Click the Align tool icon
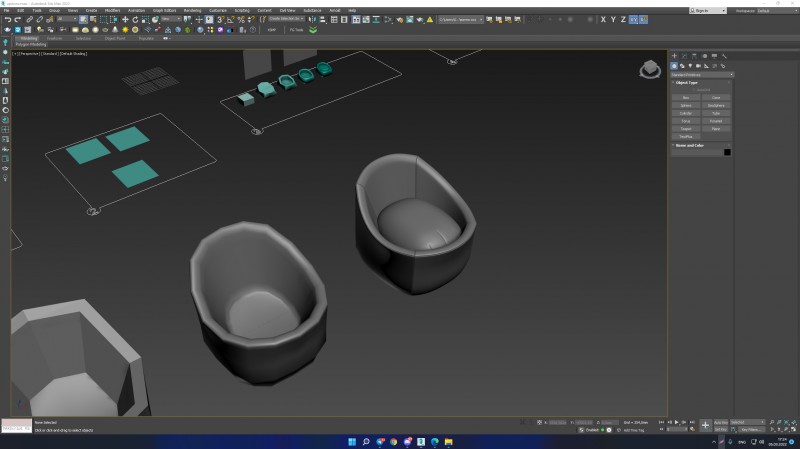800x449 pixels. pos(322,20)
